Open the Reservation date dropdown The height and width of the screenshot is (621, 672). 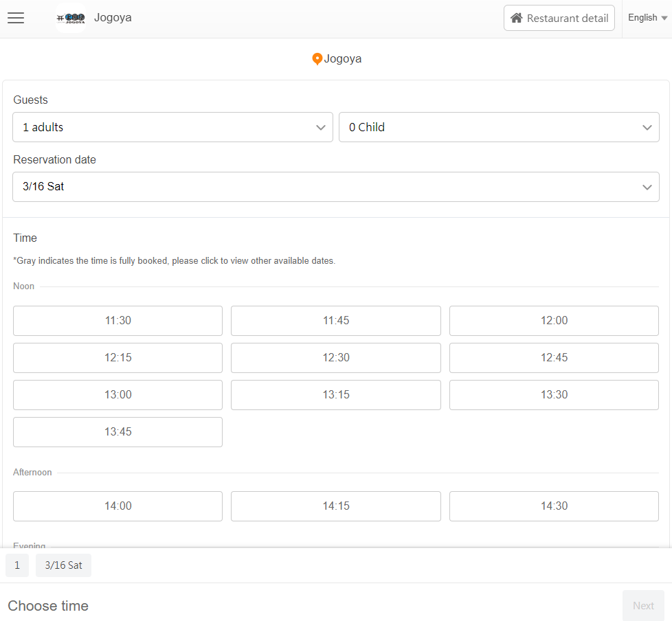point(336,187)
